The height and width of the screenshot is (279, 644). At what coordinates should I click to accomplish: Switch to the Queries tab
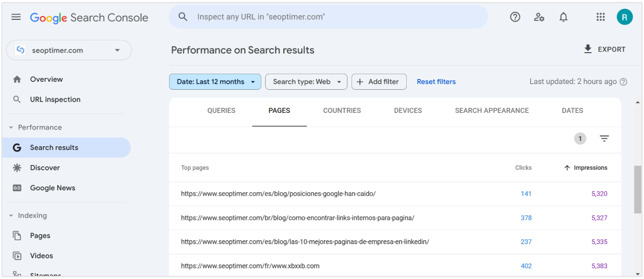[221, 111]
